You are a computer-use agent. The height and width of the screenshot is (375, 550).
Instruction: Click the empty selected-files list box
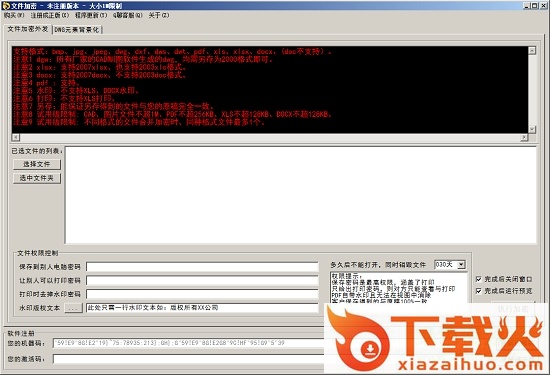301,195
